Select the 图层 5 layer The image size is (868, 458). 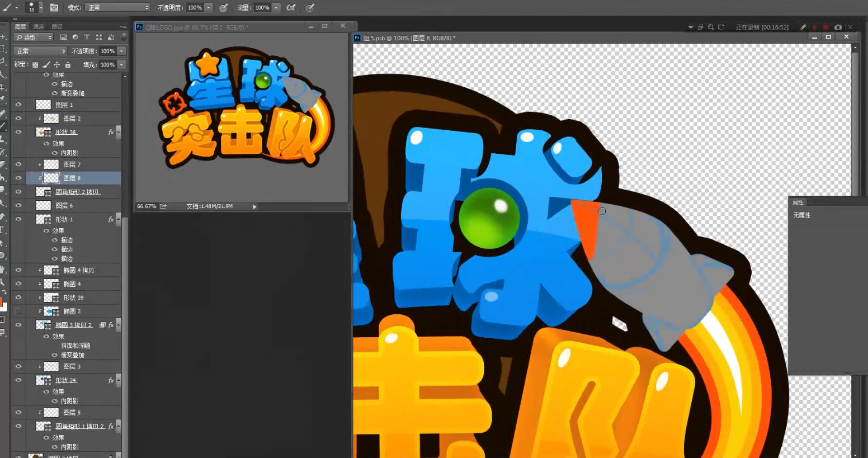pyautogui.click(x=73, y=413)
